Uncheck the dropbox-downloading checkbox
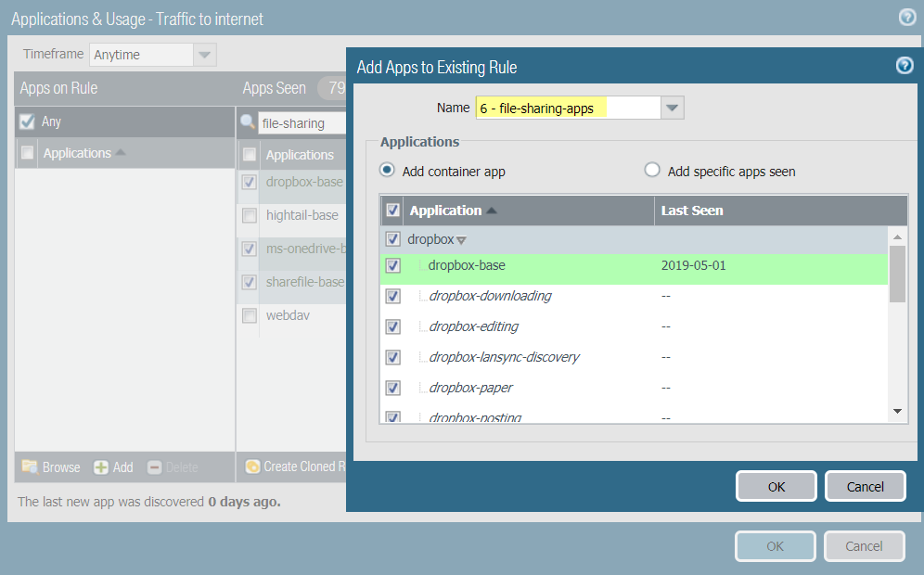This screenshot has height=575, width=924. pyautogui.click(x=392, y=296)
